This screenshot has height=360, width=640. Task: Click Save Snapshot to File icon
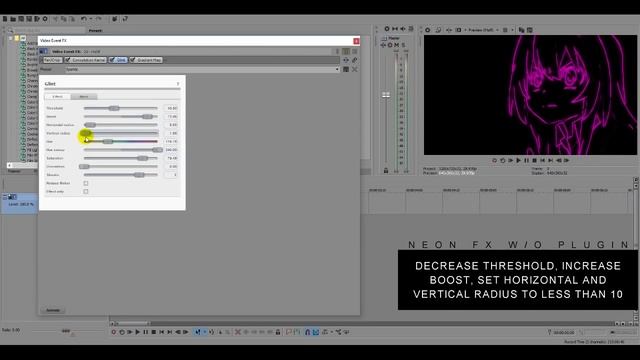(x=530, y=30)
